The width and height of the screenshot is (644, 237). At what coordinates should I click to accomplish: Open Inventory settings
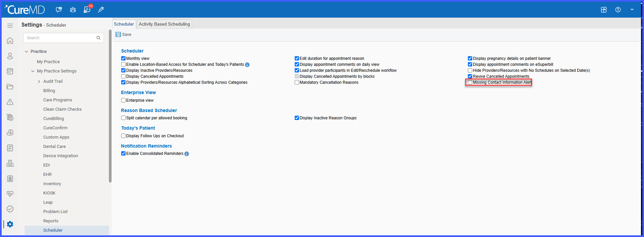point(52,184)
